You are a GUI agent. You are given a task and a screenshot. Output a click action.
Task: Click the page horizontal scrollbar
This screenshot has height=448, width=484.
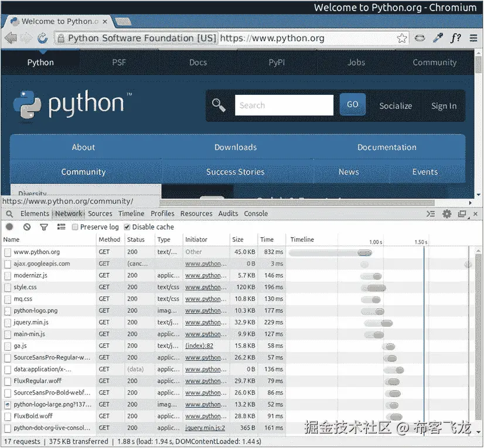pos(297,203)
